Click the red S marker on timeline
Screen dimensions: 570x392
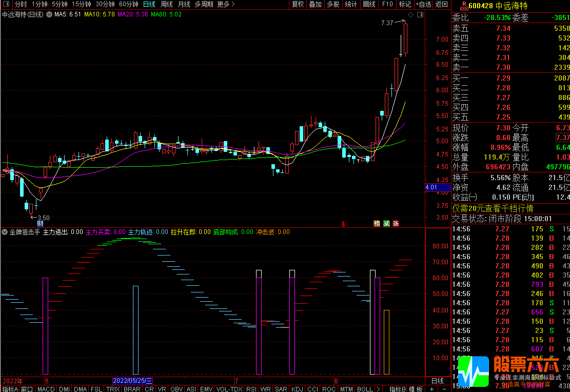(x=343, y=224)
